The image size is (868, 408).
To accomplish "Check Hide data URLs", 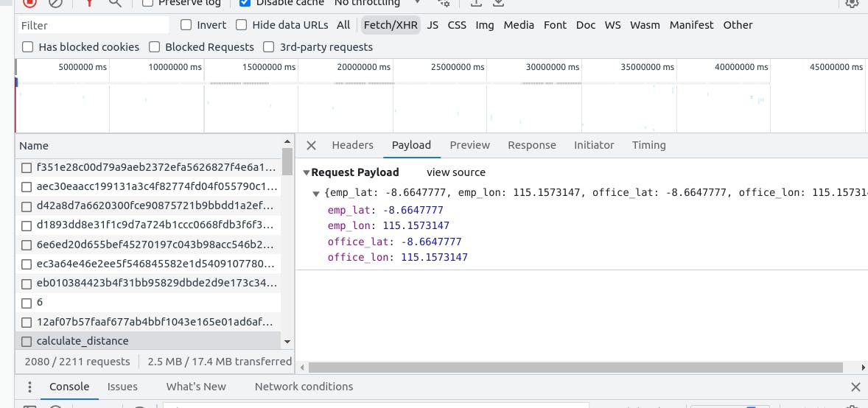I will tap(242, 25).
